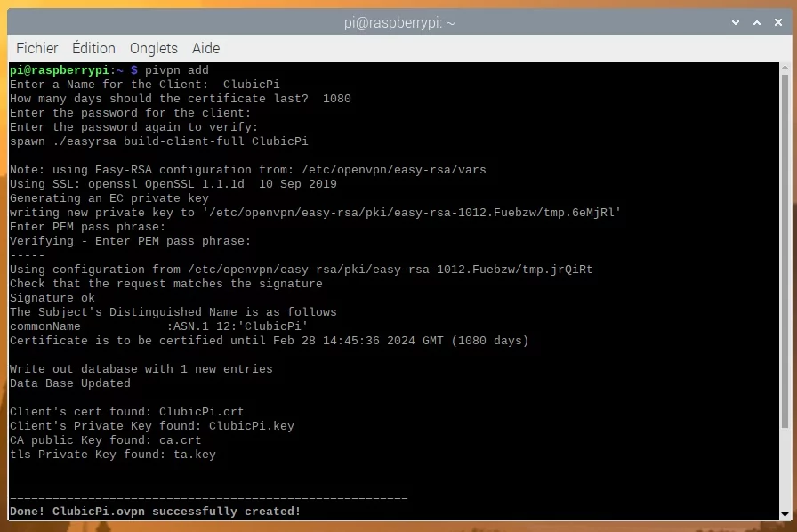Click the line 'Generating an EC private key'
797x532 pixels.
tap(109, 198)
